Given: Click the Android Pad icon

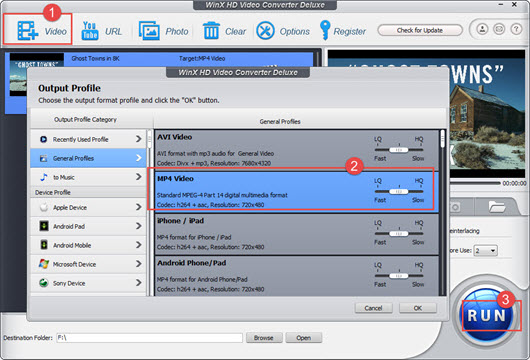Looking at the screenshot, I should pyautogui.click(x=44, y=226).
